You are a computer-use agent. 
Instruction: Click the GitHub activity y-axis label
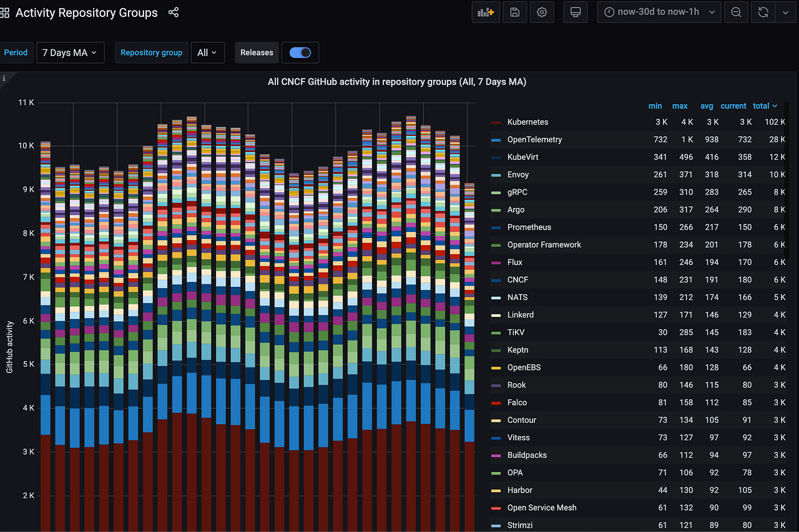(9, 347)
